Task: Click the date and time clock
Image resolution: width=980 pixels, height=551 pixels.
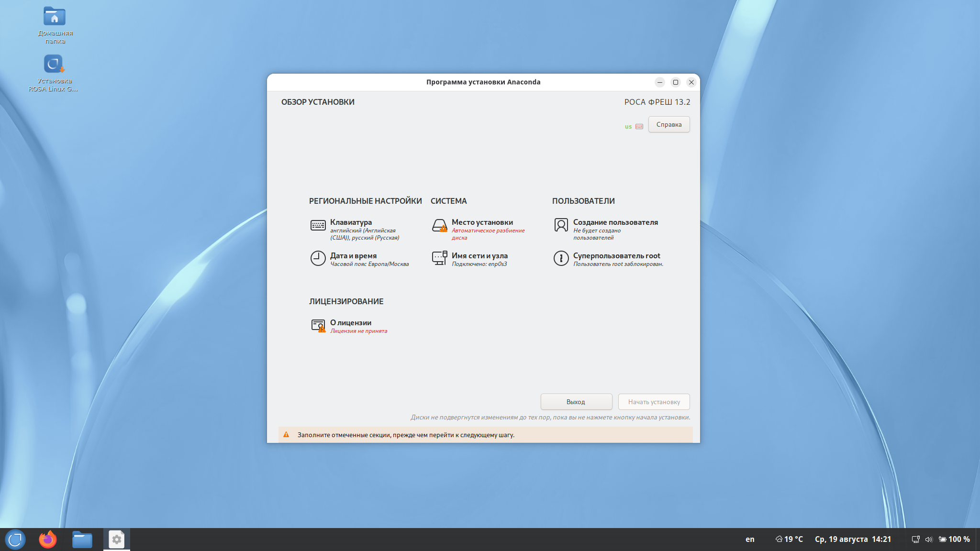Action: click(x=853, y=539)
